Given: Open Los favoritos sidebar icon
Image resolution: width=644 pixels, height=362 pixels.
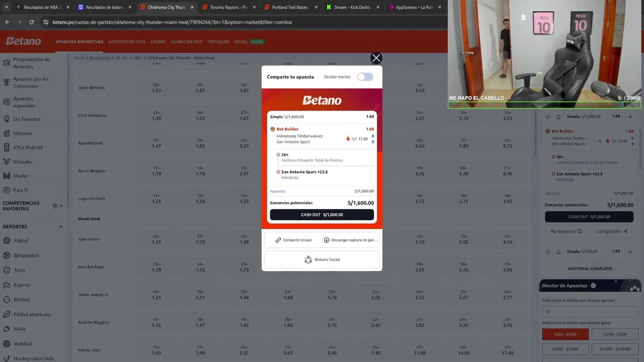Looking at the screenshot, I should pos(7,119).
